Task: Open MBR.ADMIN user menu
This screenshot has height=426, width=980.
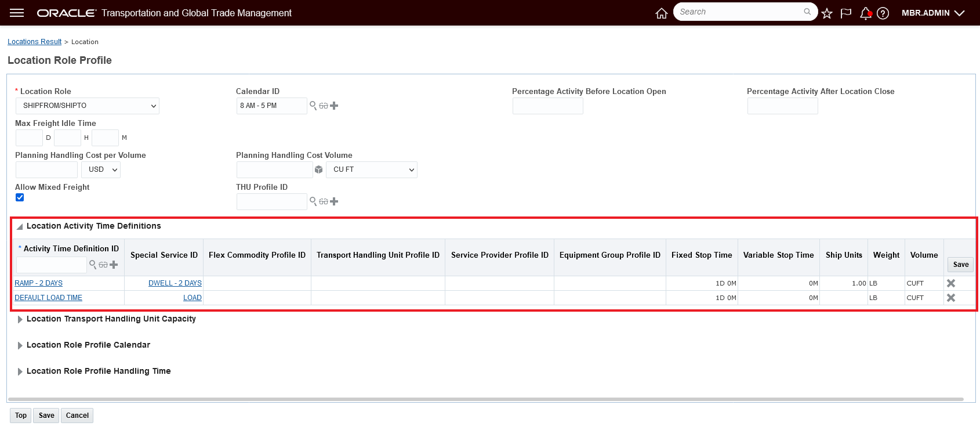Action: pos(932,13)
